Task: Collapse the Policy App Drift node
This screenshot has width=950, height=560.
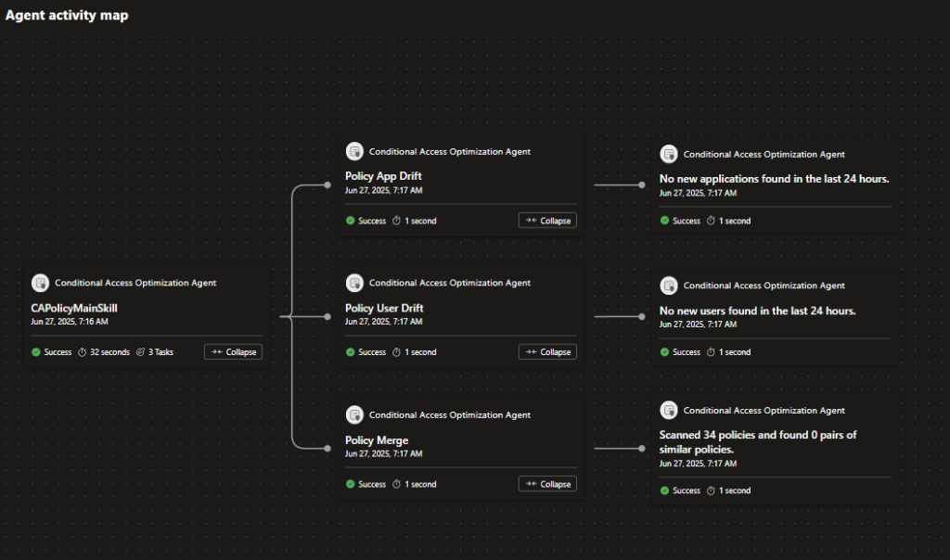Action: [547, 221]
